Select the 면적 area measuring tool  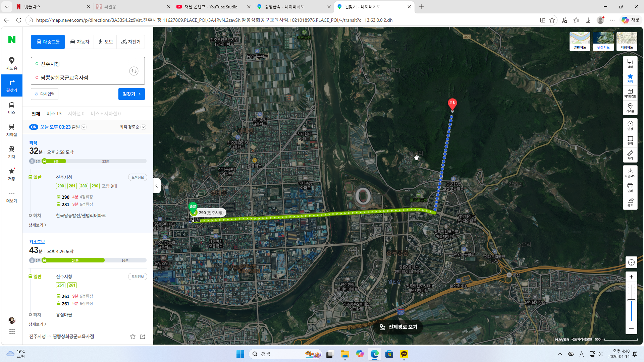[x=630, y=140]
